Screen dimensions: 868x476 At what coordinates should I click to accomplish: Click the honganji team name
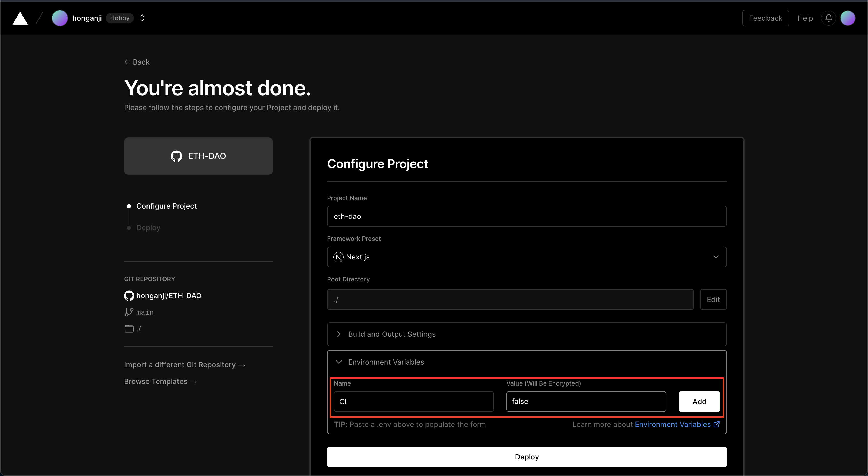pyautogui.click(x=87, y=18)
